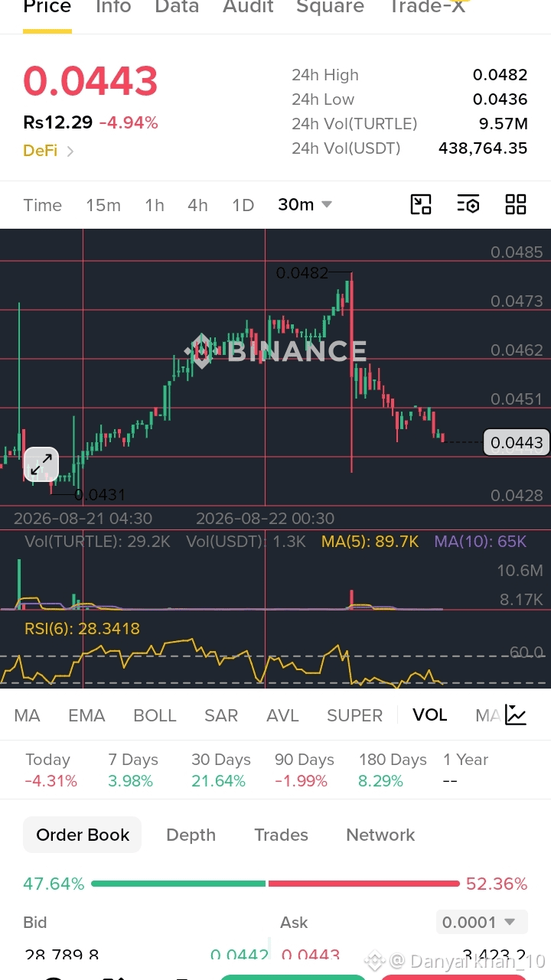This screenshot has width=551, height=980.
Task: Toggle the SAR indicator
Action: coord(221,715)
